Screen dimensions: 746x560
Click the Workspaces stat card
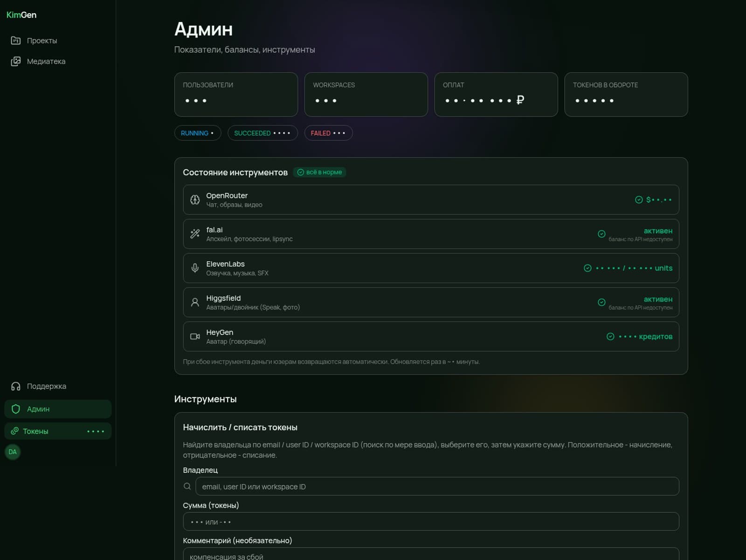[x=366, y=94]
